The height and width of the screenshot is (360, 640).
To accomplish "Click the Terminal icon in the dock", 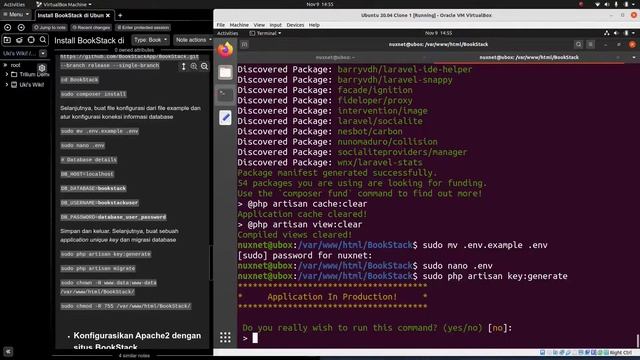I will pos(225,96).
